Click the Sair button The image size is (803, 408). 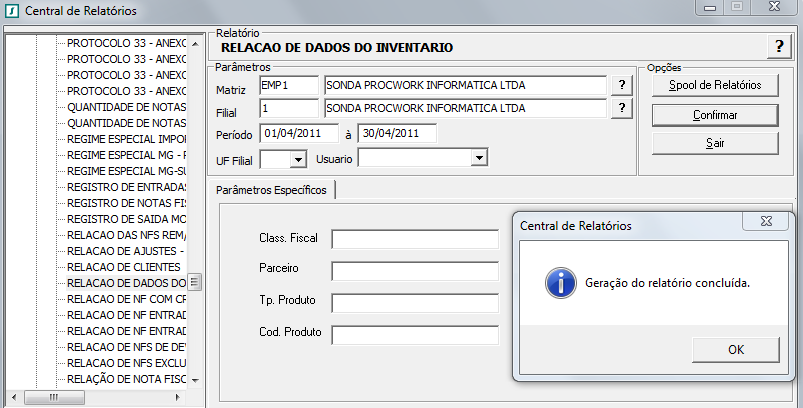tap(715, 143)
